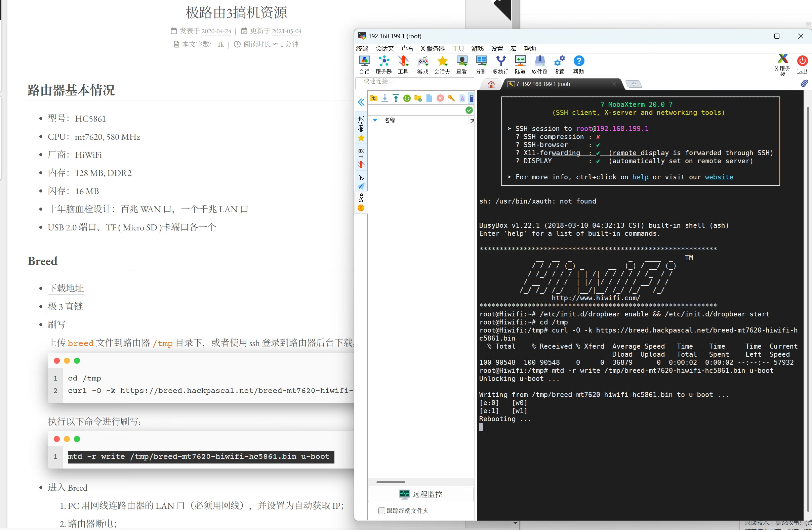Open the 帮助 question-mark toolbar icon

[x=578, y=65]
